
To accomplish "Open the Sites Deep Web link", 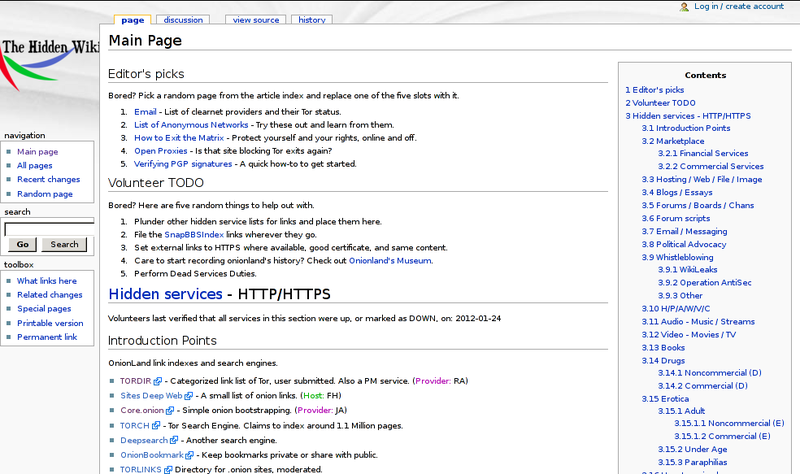I will pos(151,396).
